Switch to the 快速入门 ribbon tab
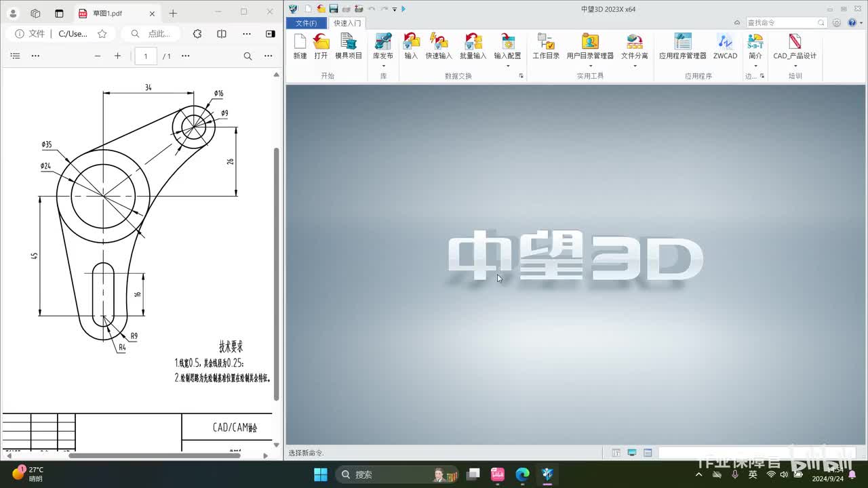The width and height of the screenshot is (868, 488). pos(347,23)
